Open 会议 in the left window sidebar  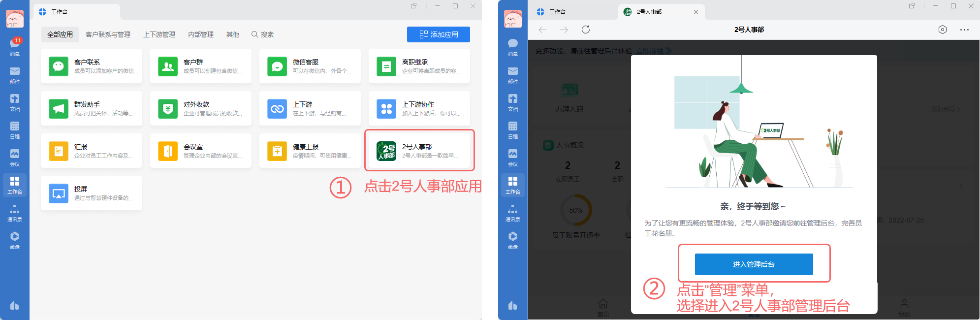(15, 158)
